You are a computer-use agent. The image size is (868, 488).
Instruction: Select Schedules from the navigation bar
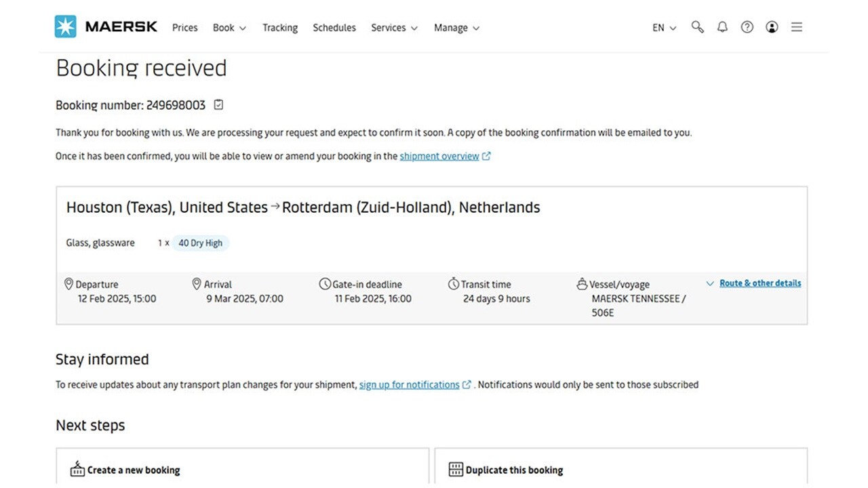coord(334,28)
